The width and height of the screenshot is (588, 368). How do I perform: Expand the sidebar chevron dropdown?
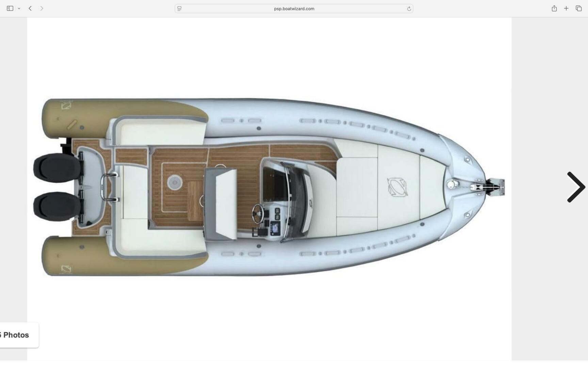(x=19, y=8)
